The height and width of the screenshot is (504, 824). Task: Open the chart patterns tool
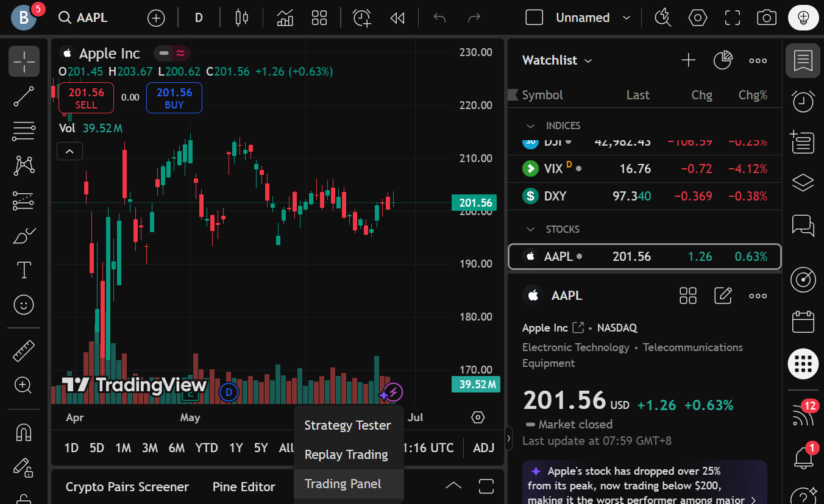(24, 166)
